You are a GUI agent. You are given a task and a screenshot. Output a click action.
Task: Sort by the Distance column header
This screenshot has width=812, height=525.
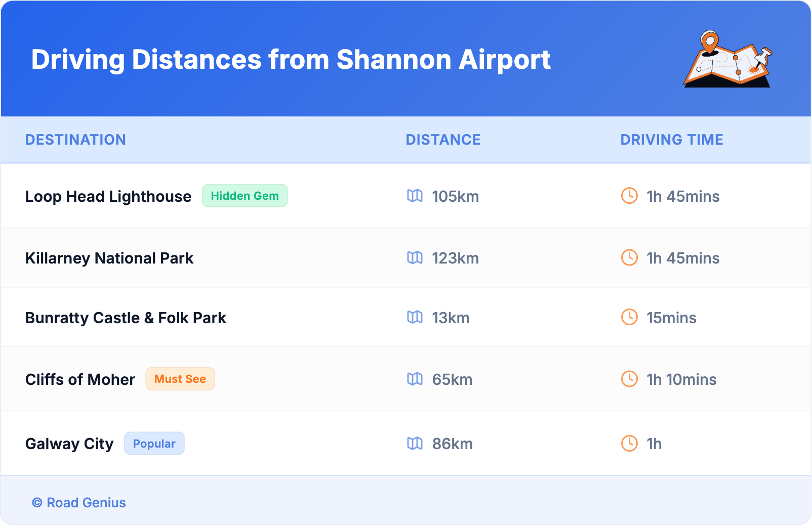coord(443,140)
